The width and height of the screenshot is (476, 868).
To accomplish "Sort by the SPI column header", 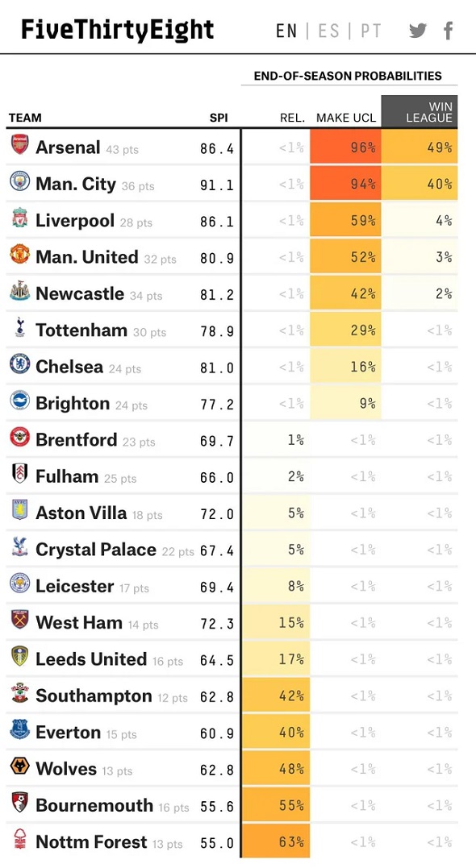I will 219,118.
